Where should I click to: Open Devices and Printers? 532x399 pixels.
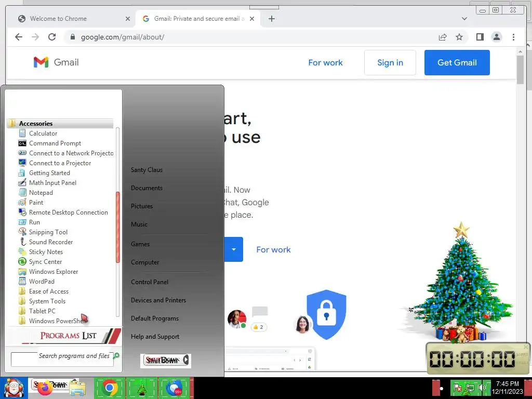pos(158,300)
